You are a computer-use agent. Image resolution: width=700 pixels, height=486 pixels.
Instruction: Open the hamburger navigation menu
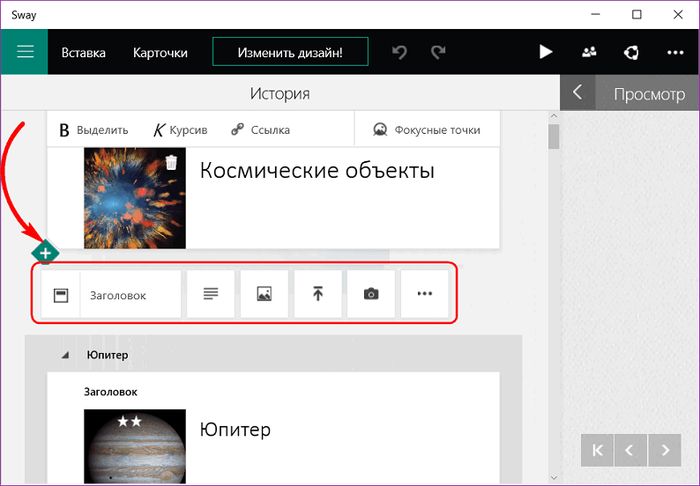coord(25,52)
